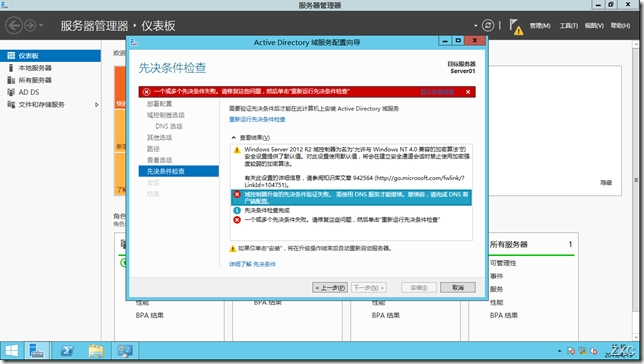
Task: Open Server Manager from the taskbar
Action: pos(37,351)
